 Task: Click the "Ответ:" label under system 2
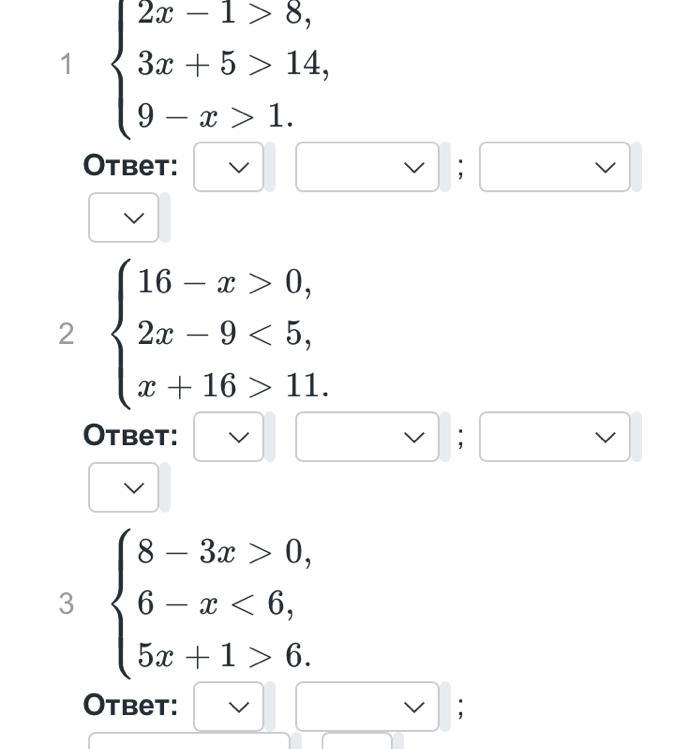coord(130,436)
